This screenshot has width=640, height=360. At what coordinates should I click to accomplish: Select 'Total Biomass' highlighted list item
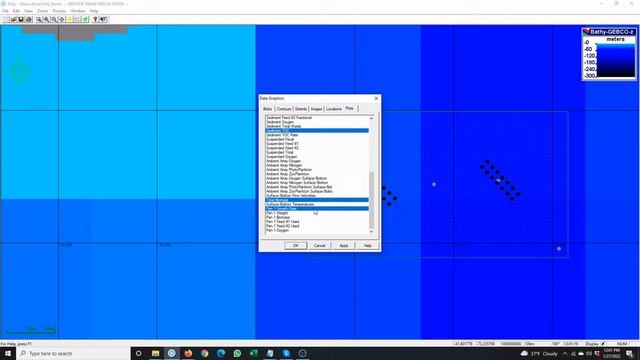317,200
